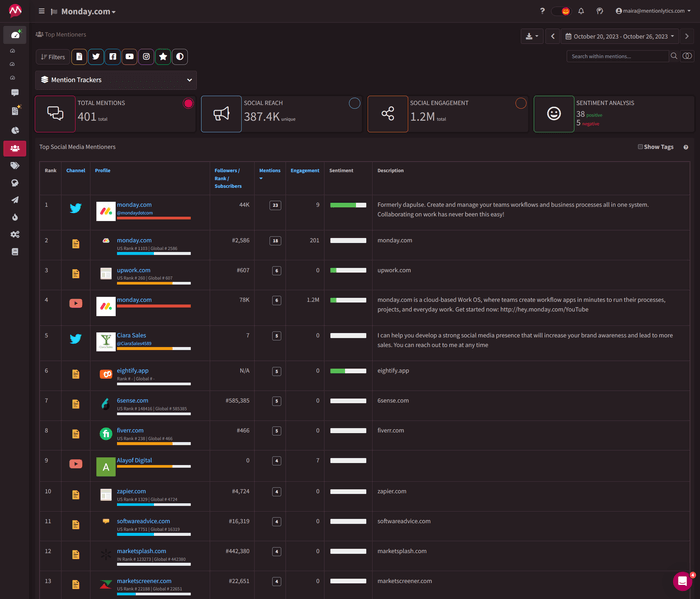Open the live chat bubble
The height and width of the screenshot is (599, 700).
pyautogui.click(x=682, y=581)
